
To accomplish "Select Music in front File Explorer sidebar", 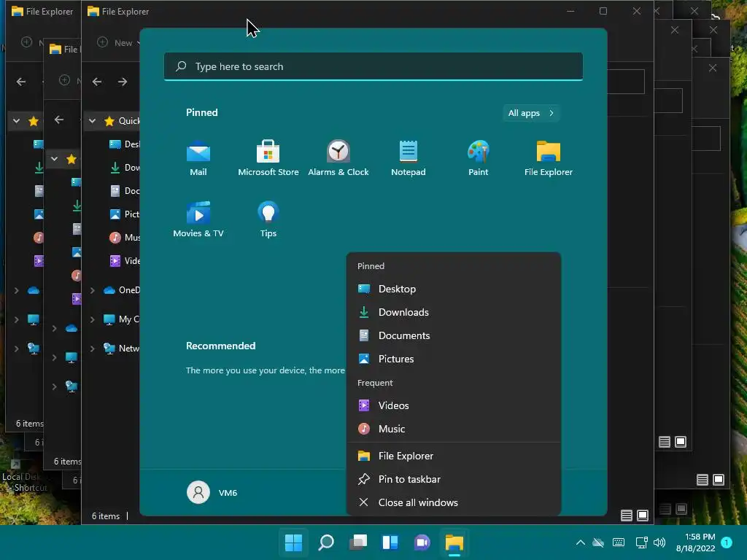I will point(124,238).
